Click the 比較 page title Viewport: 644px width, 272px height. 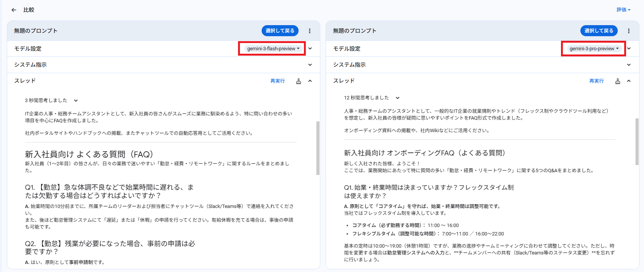29,10
